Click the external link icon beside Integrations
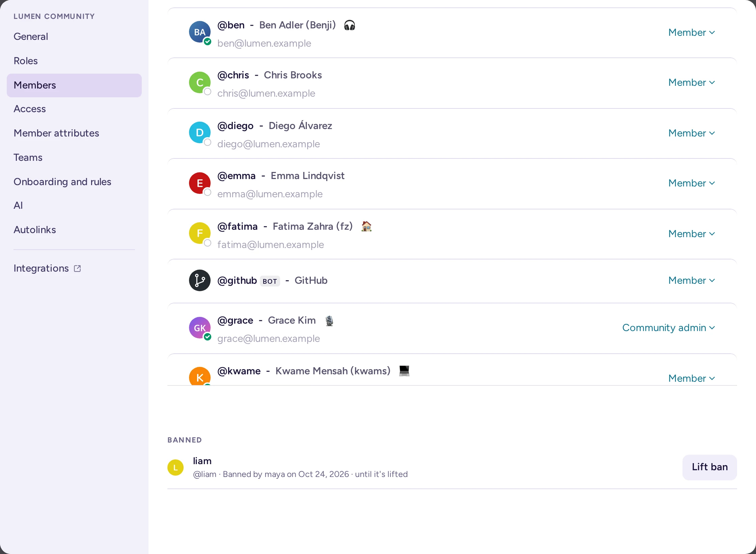 (77, 269)
